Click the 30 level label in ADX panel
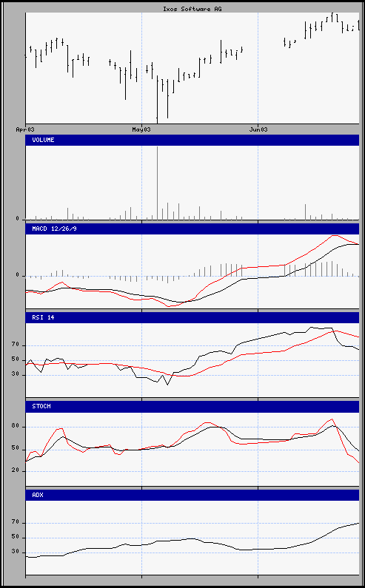Viewport: 365px width, 588px height. [x=16, y=552]
